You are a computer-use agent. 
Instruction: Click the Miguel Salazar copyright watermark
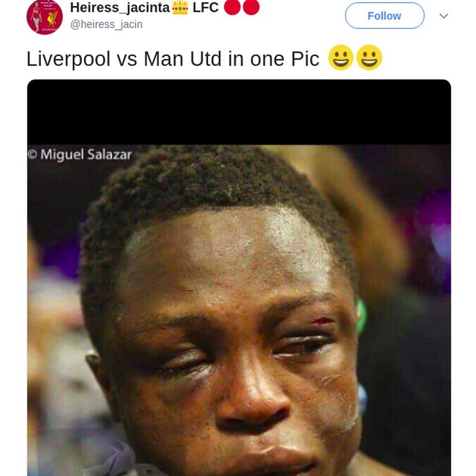[80, 155]
